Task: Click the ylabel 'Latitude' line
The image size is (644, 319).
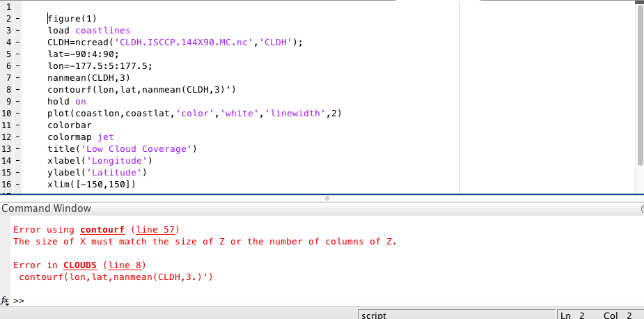Action: tap(97, 173)
